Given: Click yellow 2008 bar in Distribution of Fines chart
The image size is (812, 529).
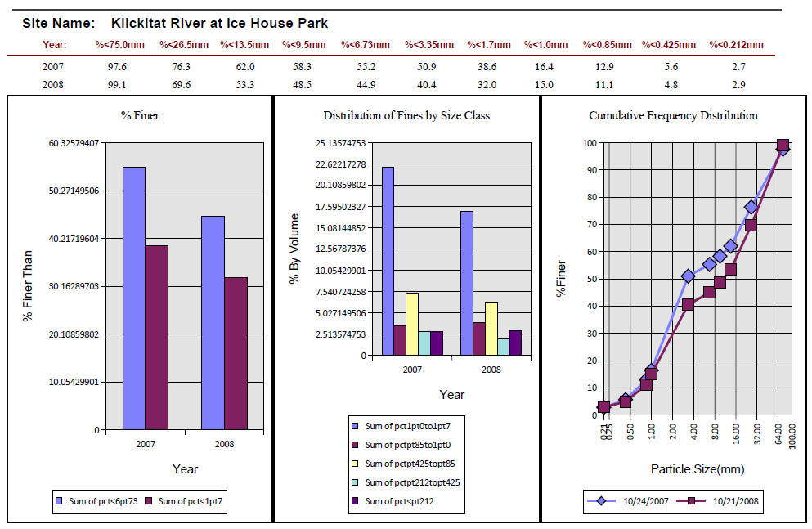Looking at the screenshot, I should click(x=491, y=328).
